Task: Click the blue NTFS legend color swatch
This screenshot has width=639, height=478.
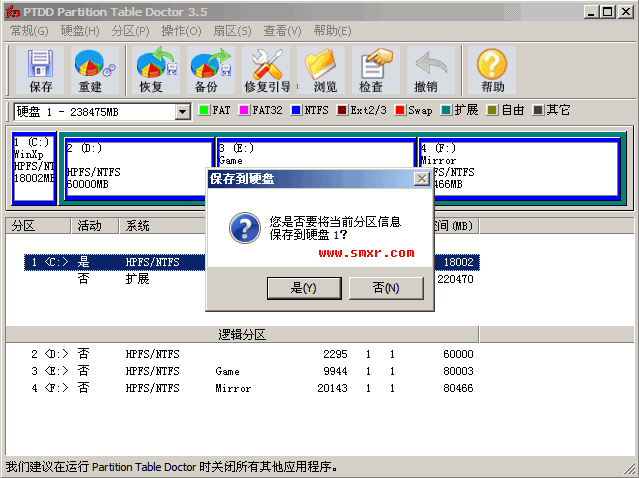Action: pyautogui.click(x=297, y=111)
